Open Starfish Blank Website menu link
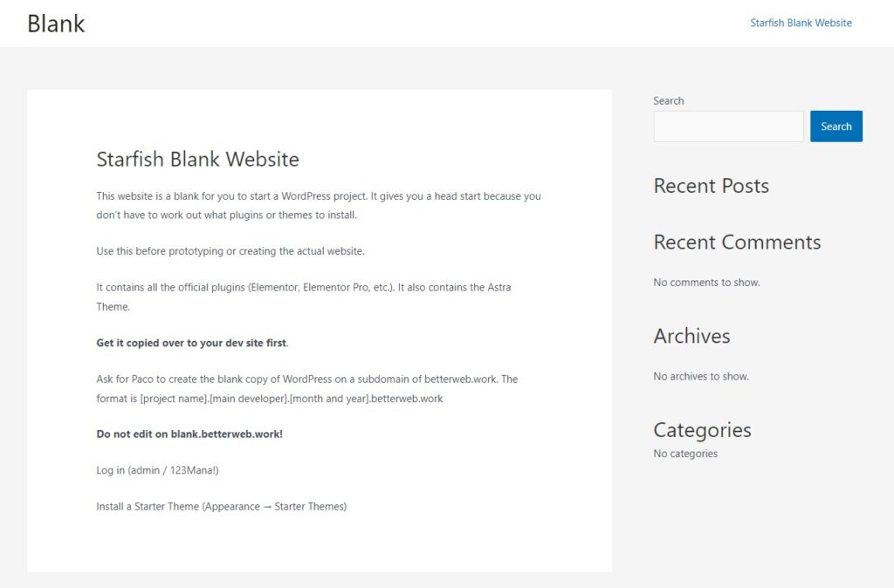Viewport: 894px width, 588px height. click(801, 23)
